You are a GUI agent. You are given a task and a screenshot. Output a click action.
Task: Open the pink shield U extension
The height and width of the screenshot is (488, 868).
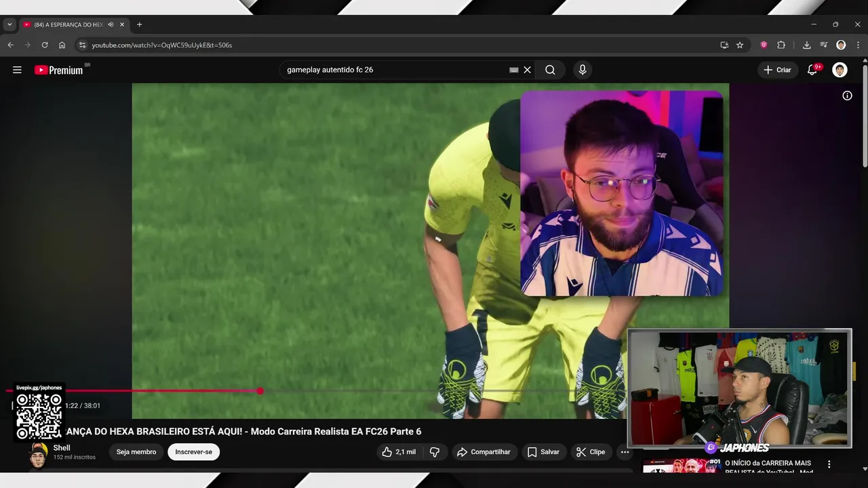coord(764,45)
